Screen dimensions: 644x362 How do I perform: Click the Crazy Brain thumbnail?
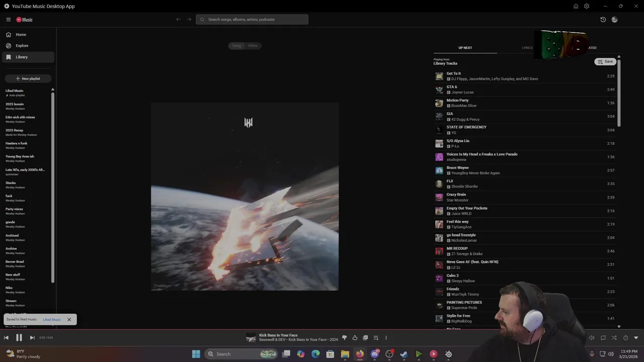coord(439,197)
